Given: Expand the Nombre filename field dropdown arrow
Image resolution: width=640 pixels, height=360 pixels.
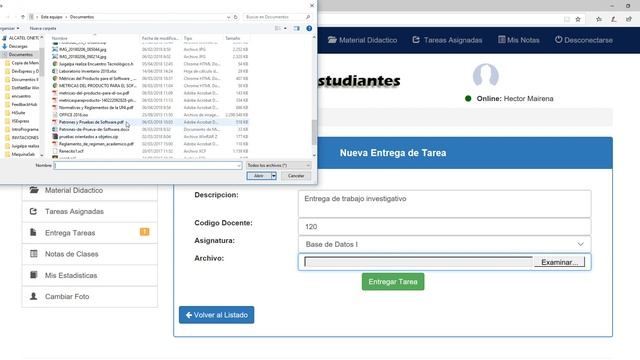Looking at the screenshot, I should pos(239,165).
